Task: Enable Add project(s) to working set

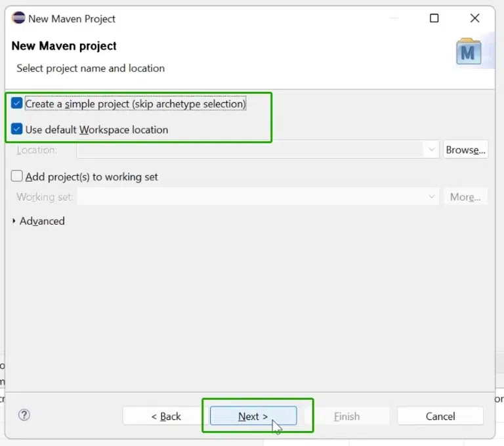Action: click(17, 177)
